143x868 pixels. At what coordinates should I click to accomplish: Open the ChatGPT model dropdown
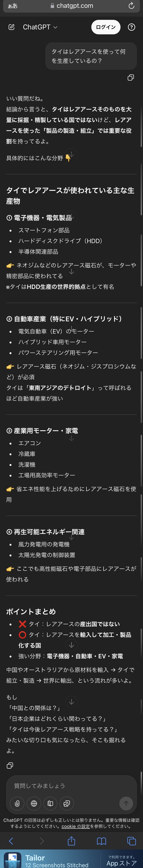(40, 27)
